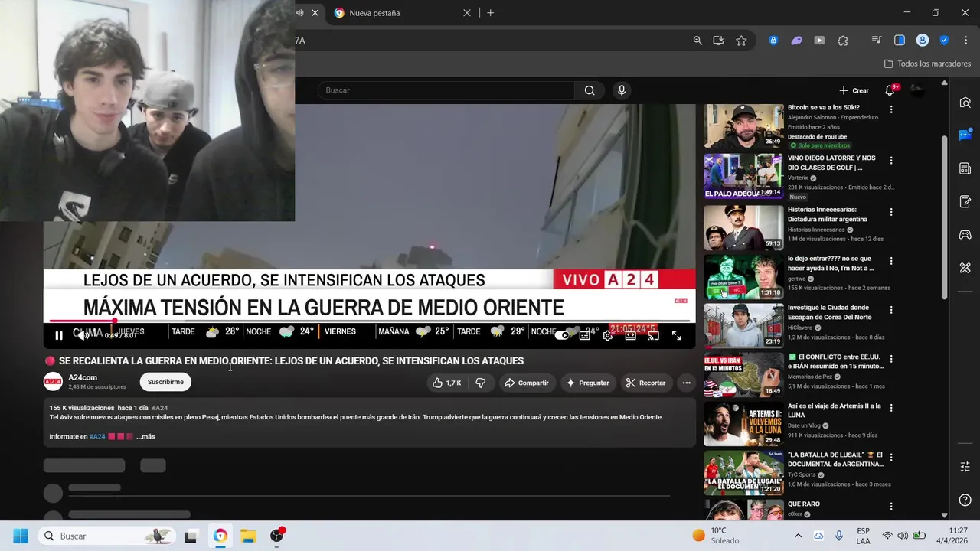Open options for Vino Diego Latorre video
Image resolution: width=980 pixels, height=551 pixels.
tap(890, 159)
